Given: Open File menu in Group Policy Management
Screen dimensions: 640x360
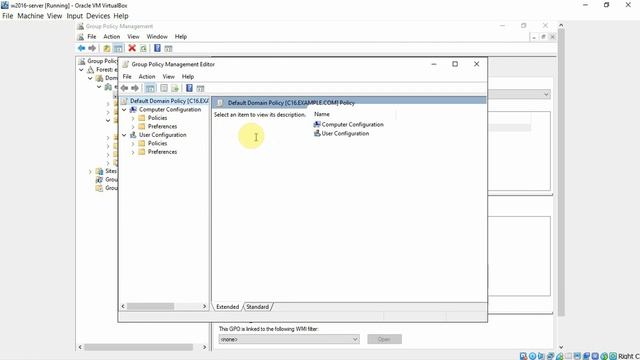Looking at the screenshot, I should click(92, 36).
